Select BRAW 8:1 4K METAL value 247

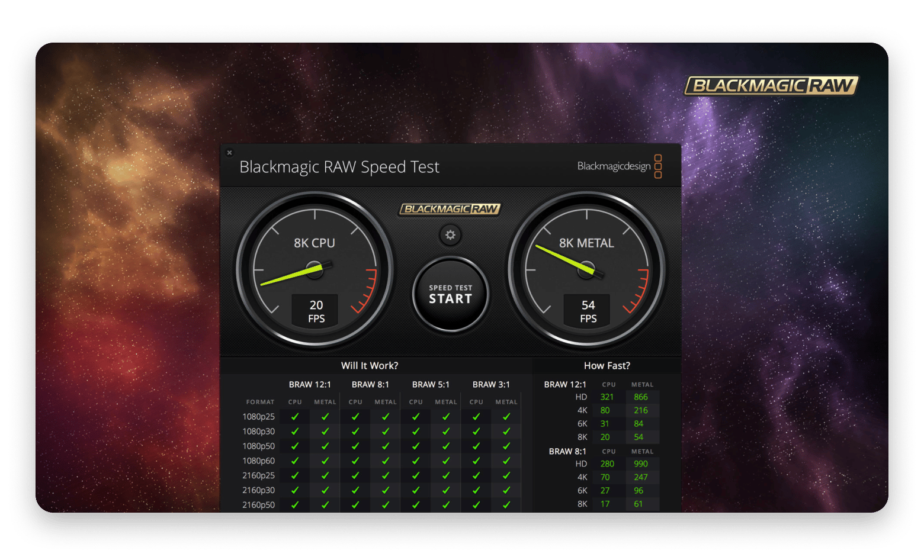tap(641, 477)
